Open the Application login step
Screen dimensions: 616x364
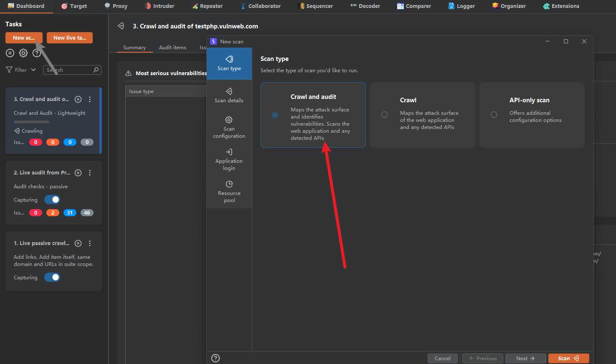229,160
